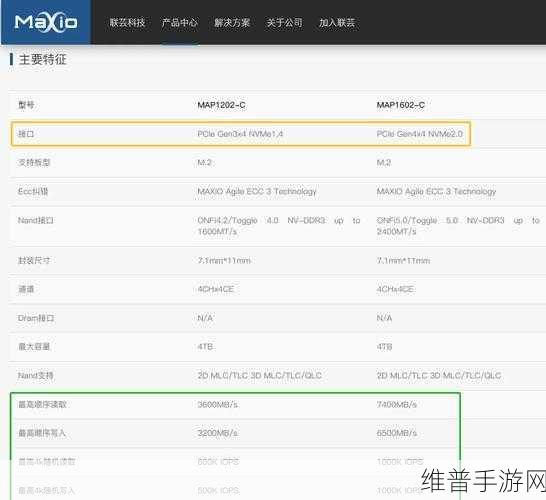Select MAXIO Agile ECC 3 Technology under MAP1202-C
The width and height of the screenshot is (546, 500).
257,192
